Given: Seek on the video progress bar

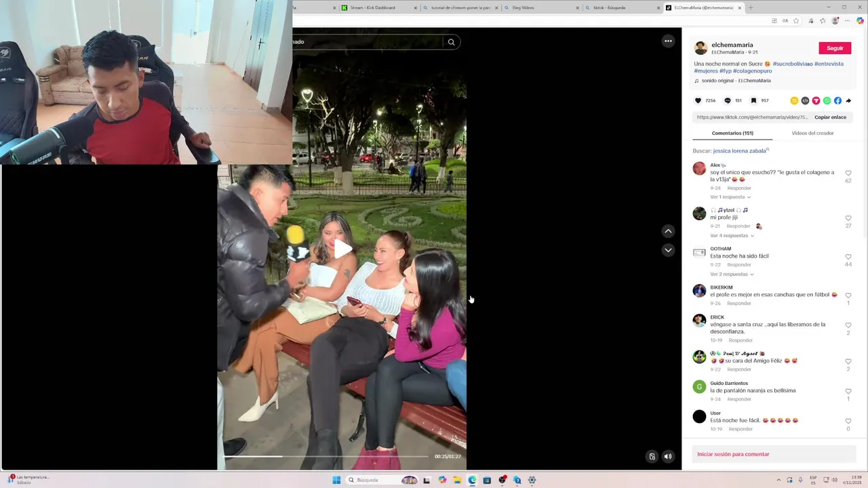Looking at the screenshot, I should coord(327,456).
